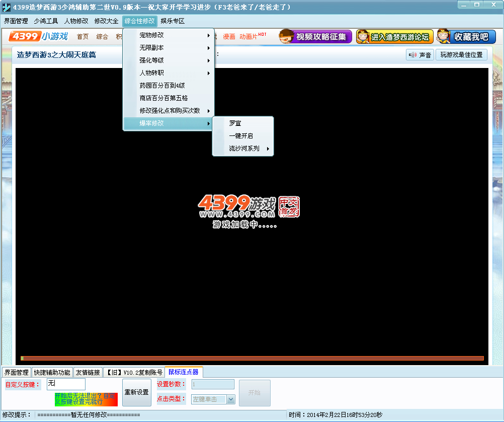Screen dimensions: 504x422
Task: Click the 重新设置 button
Action: (x=137, y=392)
